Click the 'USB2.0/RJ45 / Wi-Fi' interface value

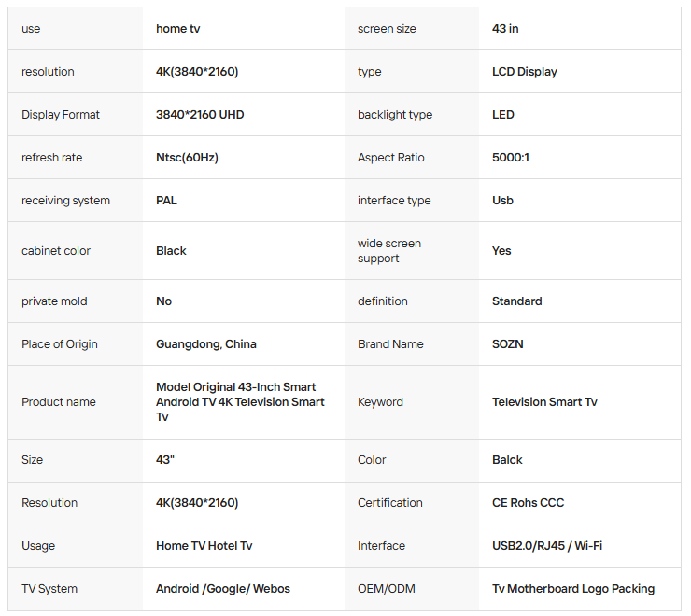[547, 545]
